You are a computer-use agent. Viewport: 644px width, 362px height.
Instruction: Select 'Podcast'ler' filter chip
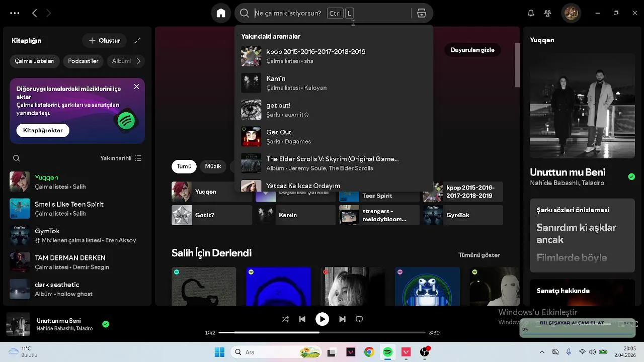(x=83, y=61)
